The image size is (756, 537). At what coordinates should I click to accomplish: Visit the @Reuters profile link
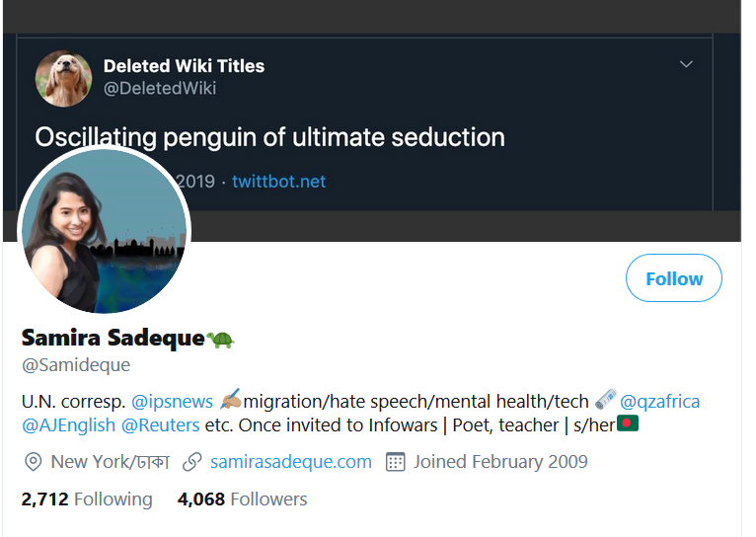(x=161, y=425)
